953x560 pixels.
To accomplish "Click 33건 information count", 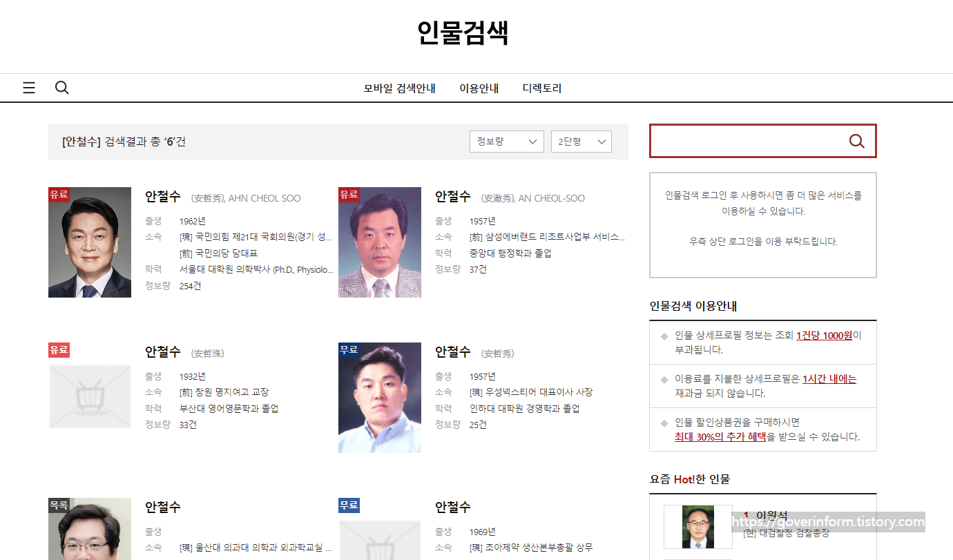I will pyautogui.click(x=188, y=425).
